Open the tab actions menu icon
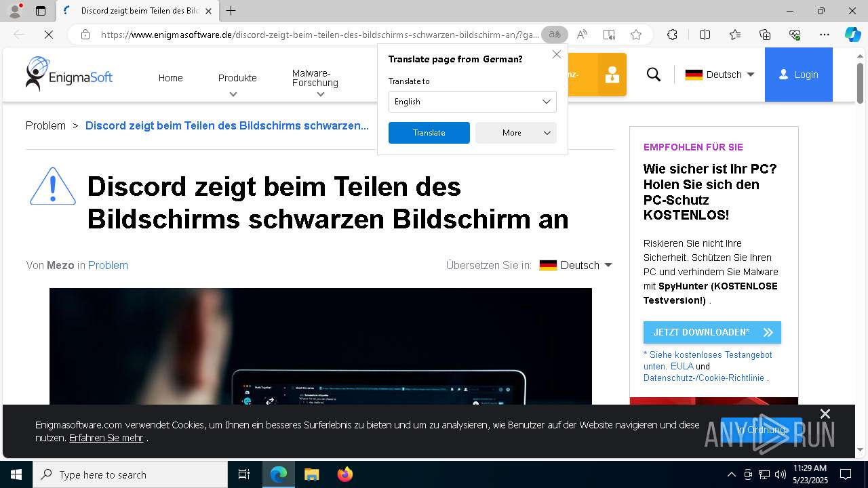 [x=41, y=11]
